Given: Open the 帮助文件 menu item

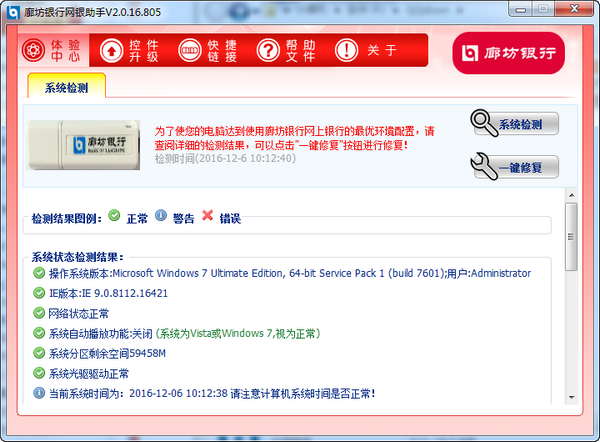Looking at the screenshot, I should (286, 50).
